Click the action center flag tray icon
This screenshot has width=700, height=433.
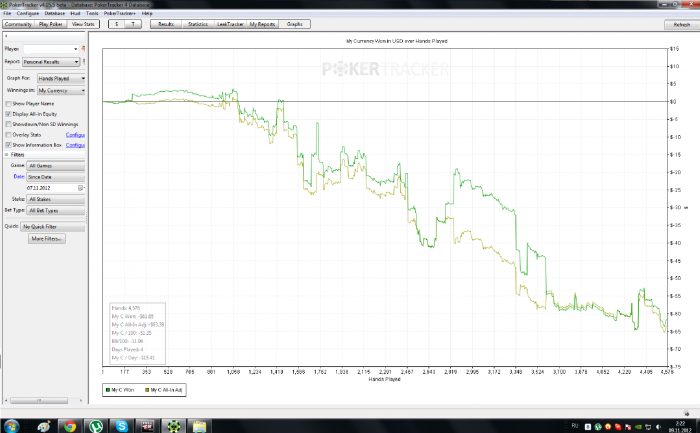pos(629,427)
